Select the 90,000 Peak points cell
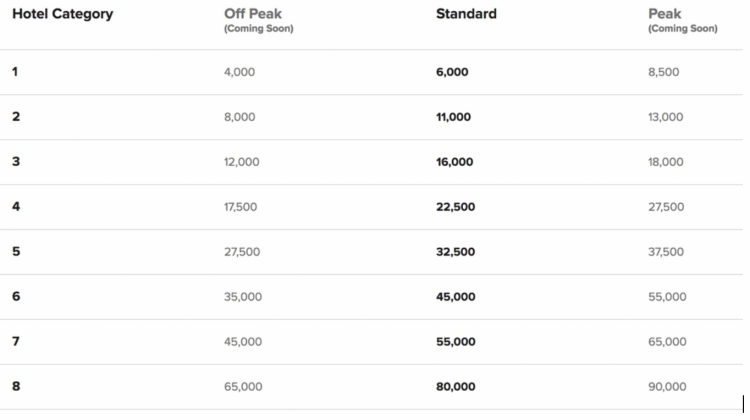Viewport: 750px width, 420px height. coord(668,387)
